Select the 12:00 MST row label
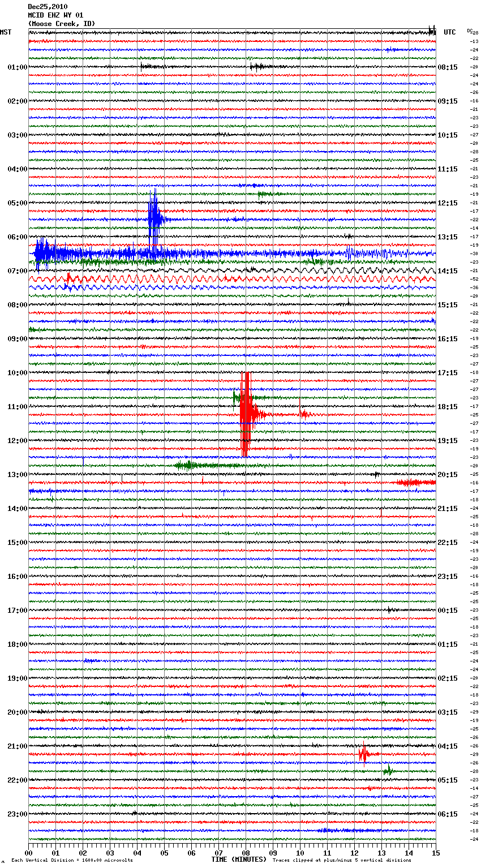 [18, 441]
